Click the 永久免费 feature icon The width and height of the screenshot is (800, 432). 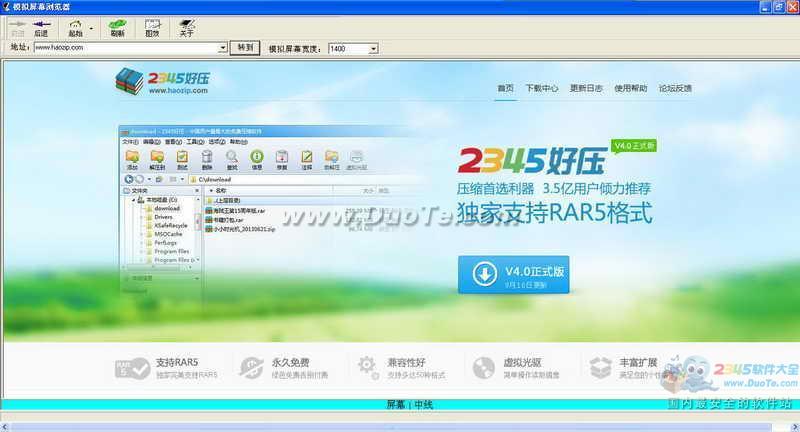[252, 368]
